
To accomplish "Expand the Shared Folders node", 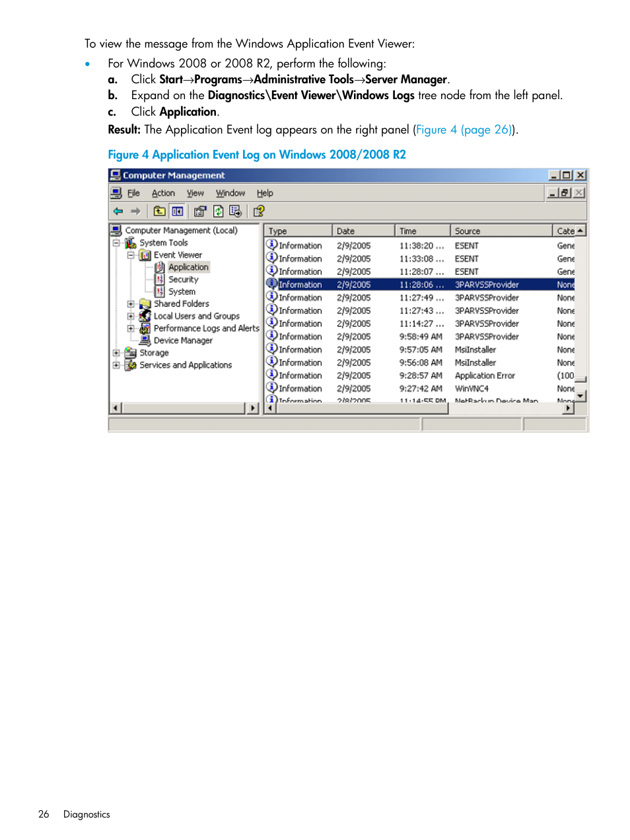I will pyautogui.click(x=131, y=304).
